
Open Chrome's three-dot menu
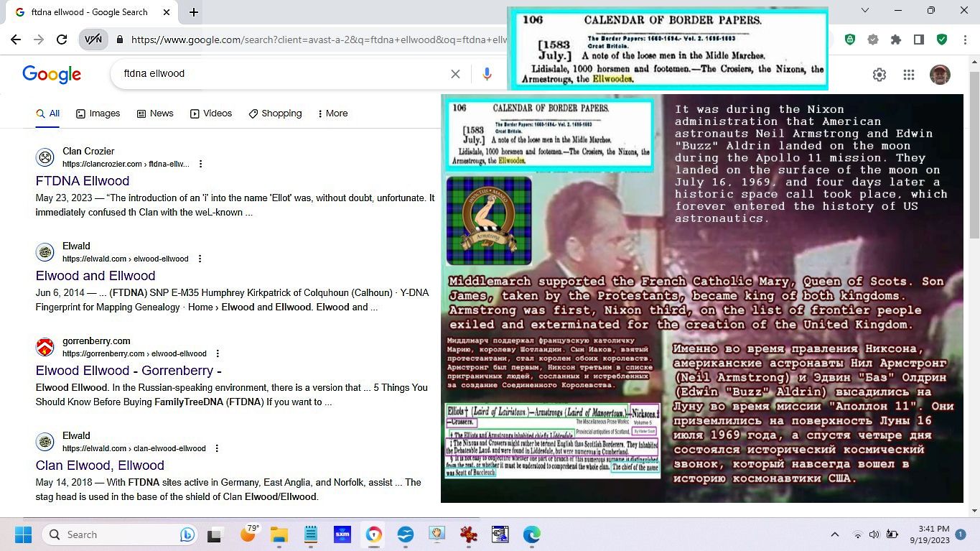(x=964, y=40)
